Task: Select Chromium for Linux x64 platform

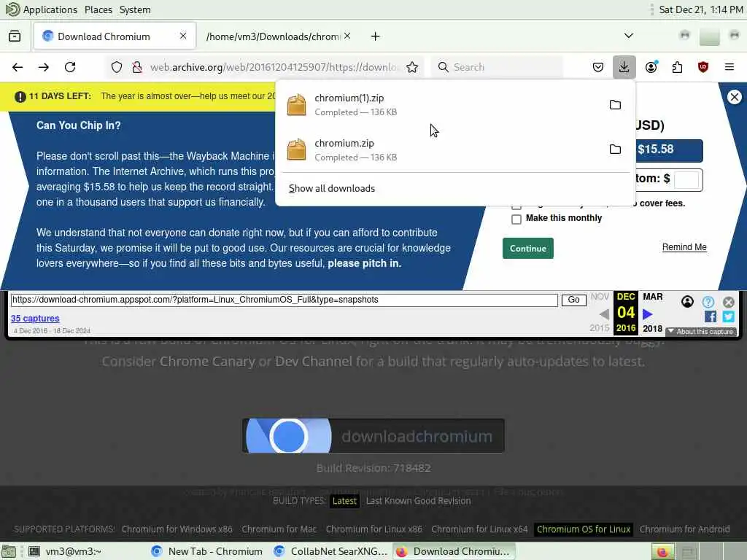Action: click(x=479, y=529)
